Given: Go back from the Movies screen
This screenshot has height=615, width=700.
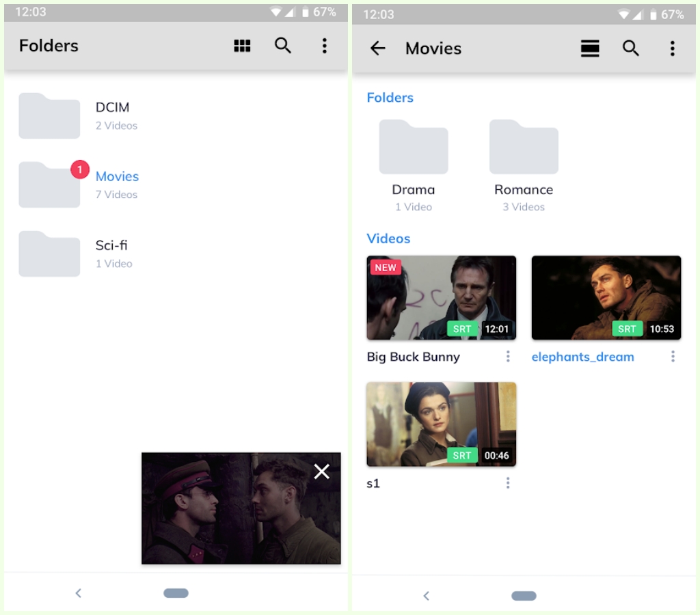Looking at the screenshot, I should pyautogui.click(x=377, y=49).
